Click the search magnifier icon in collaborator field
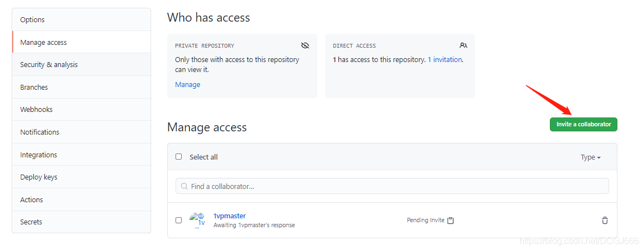Viewport: 644px width, 251px height. coord(184,186)
